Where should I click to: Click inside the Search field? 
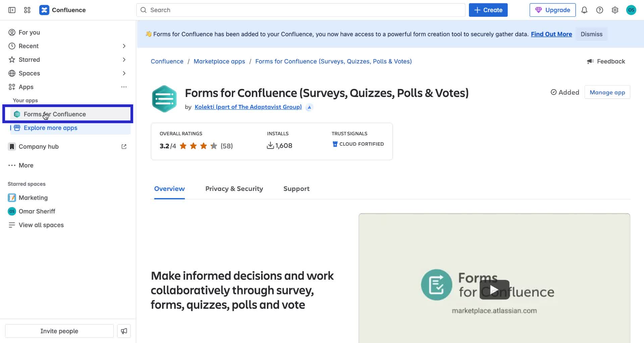coord(301,10)
